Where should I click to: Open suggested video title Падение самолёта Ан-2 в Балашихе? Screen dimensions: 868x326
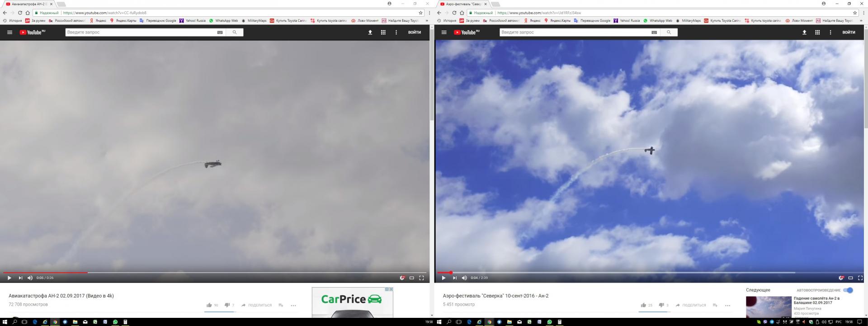(x=816, y=301)
